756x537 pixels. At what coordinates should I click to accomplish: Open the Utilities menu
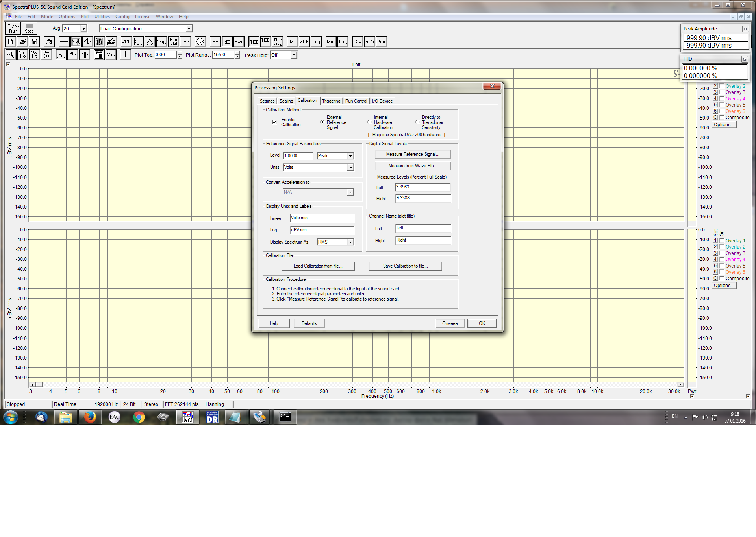[x=102, y=17]
